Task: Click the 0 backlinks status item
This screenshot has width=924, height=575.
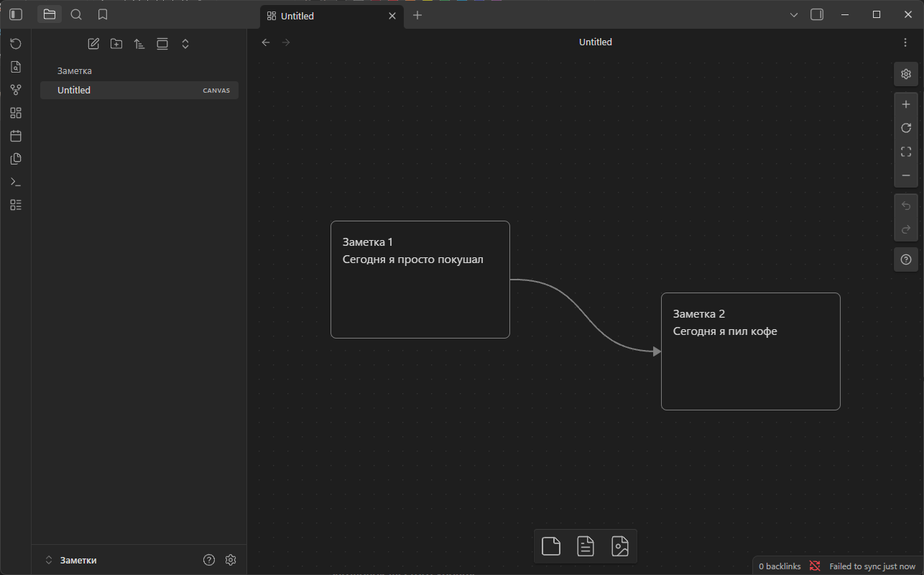Action: coord(780,566)
